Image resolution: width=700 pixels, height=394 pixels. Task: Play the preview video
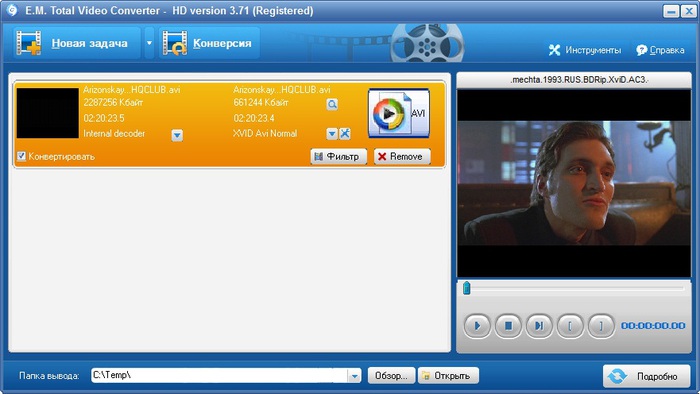click(477, 326)
